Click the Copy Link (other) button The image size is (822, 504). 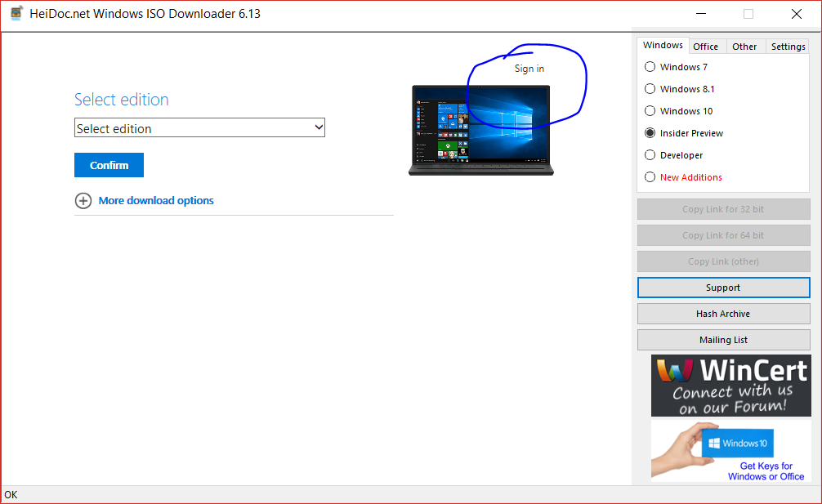[x=723, y=261]
